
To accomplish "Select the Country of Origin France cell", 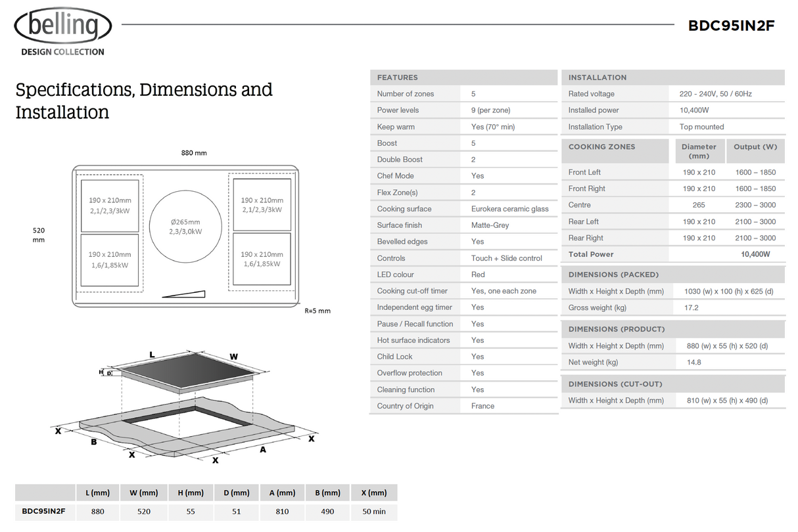I will tap(482, 406).
